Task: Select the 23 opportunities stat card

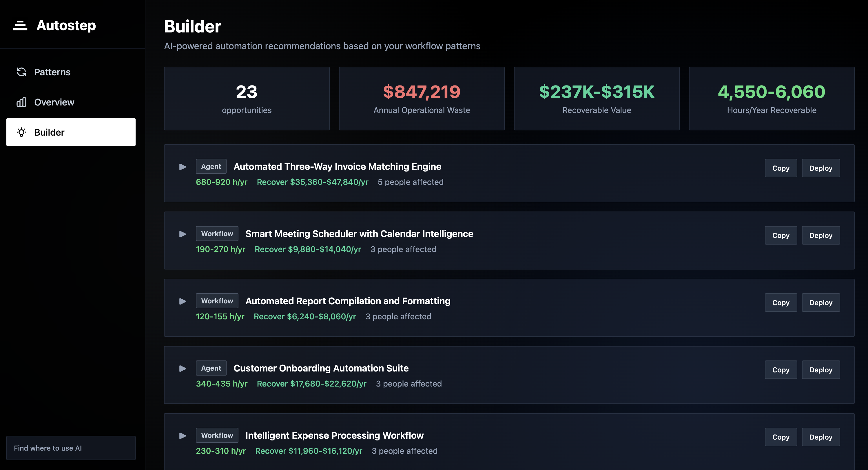Action: (x=246, y=99)
